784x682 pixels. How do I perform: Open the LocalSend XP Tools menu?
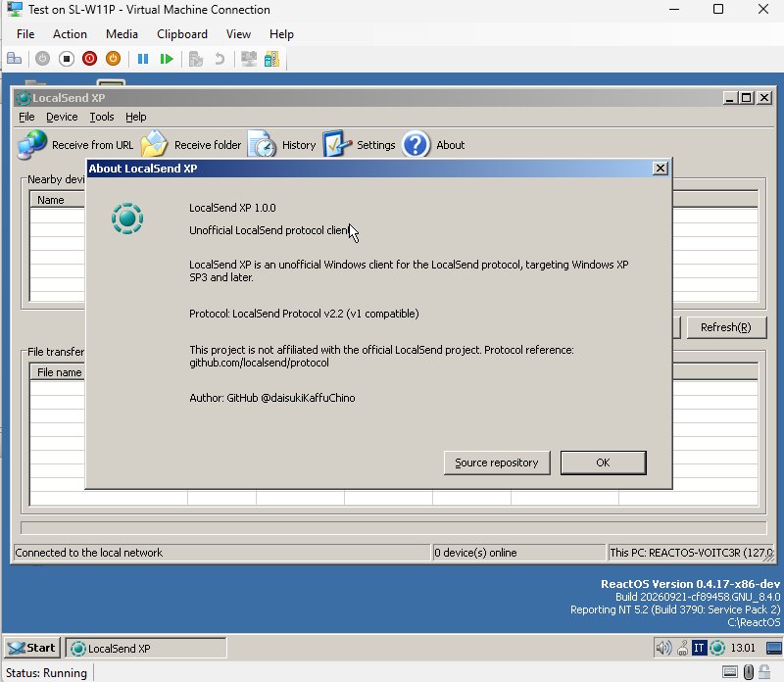pyautogui.click(x=102, y=117)
